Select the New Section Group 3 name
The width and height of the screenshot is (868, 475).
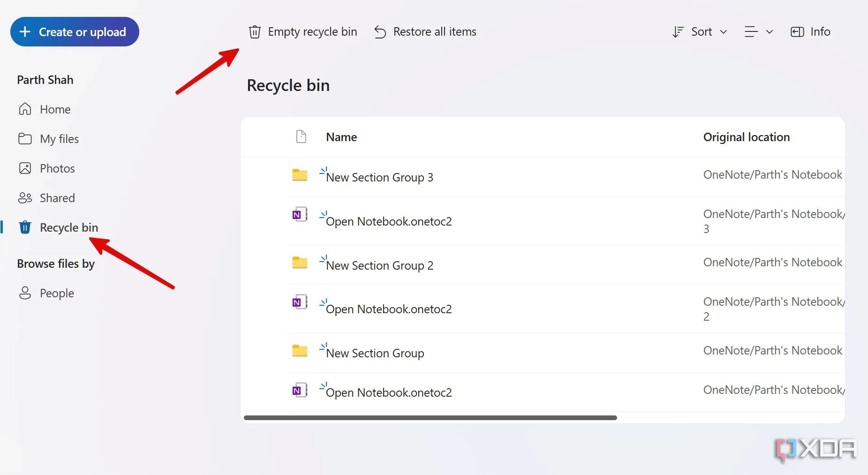tap(379, 177)
